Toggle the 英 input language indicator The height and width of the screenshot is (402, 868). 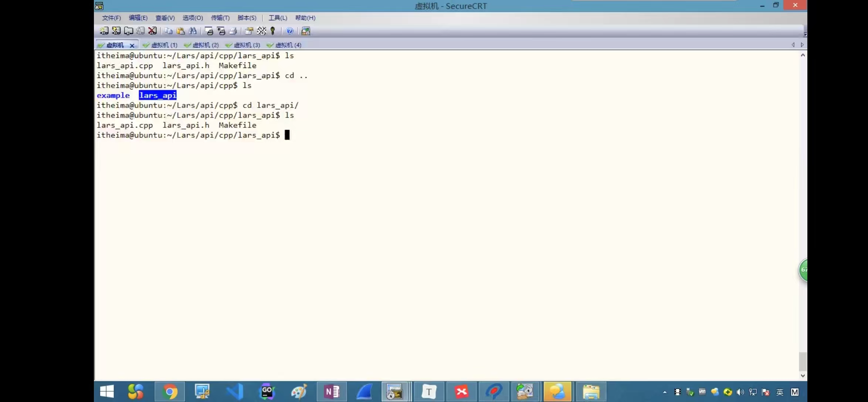click(x=780, y=392)
